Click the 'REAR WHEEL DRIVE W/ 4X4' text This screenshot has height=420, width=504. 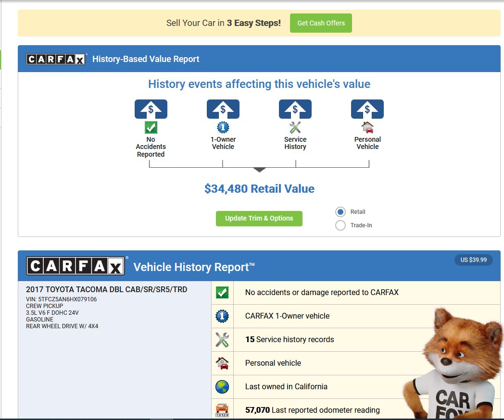click(62, 326)
